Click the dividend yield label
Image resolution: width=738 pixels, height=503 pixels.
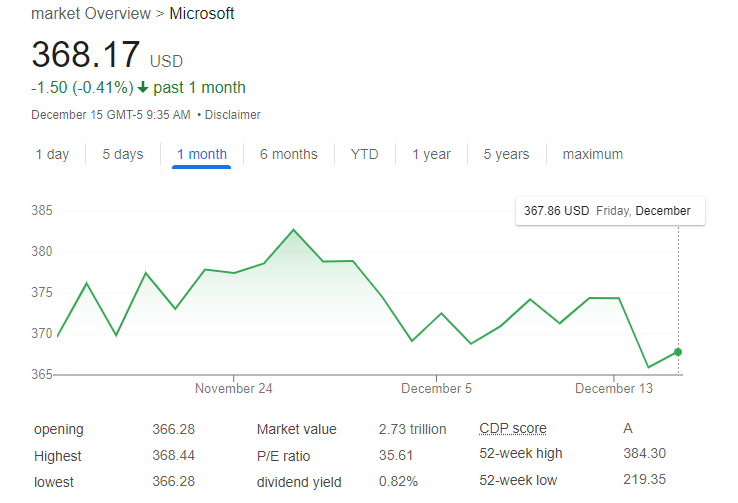click(299, 482)
